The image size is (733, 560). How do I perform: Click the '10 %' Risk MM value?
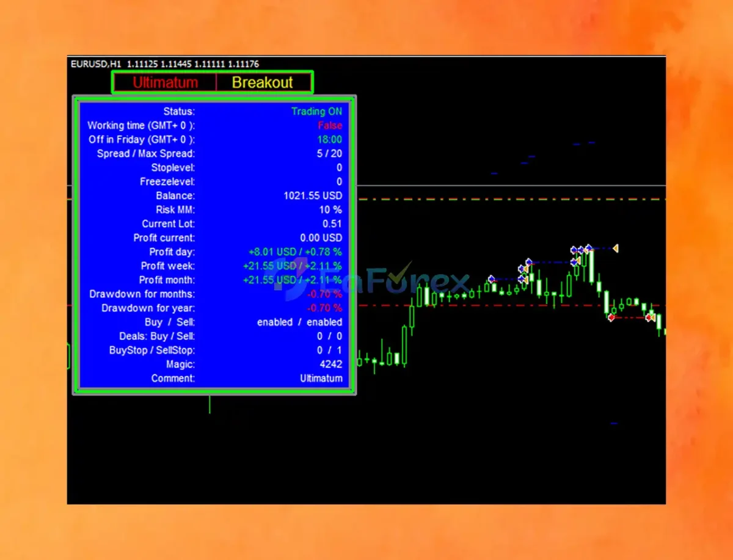[330, 209]
